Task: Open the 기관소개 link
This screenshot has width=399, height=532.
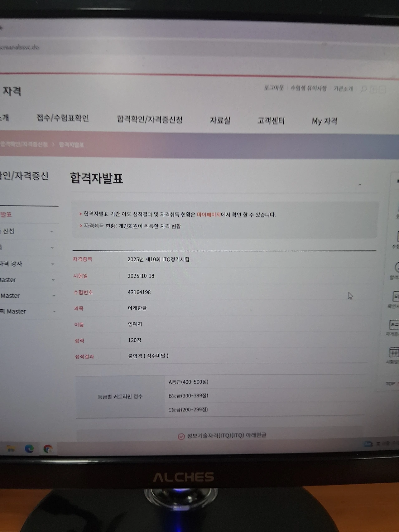Action: (x=343, y=89)
